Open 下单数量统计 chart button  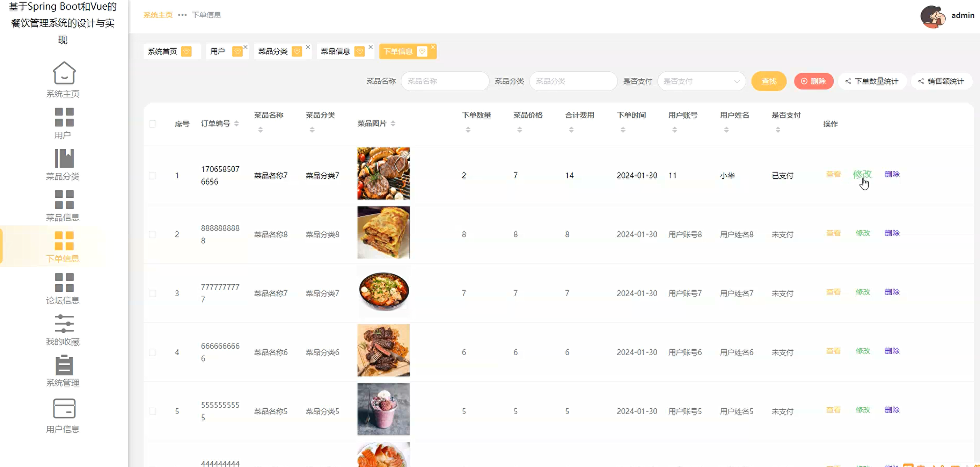pos(872,81)
